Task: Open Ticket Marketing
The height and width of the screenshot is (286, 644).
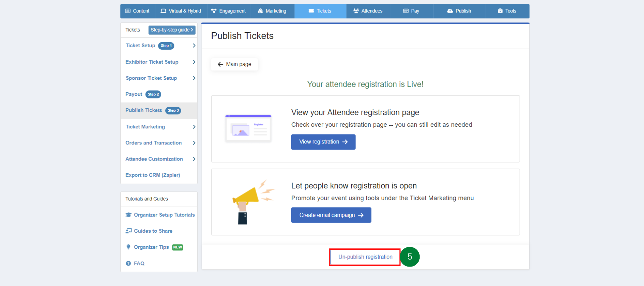Action: point(145,127)
